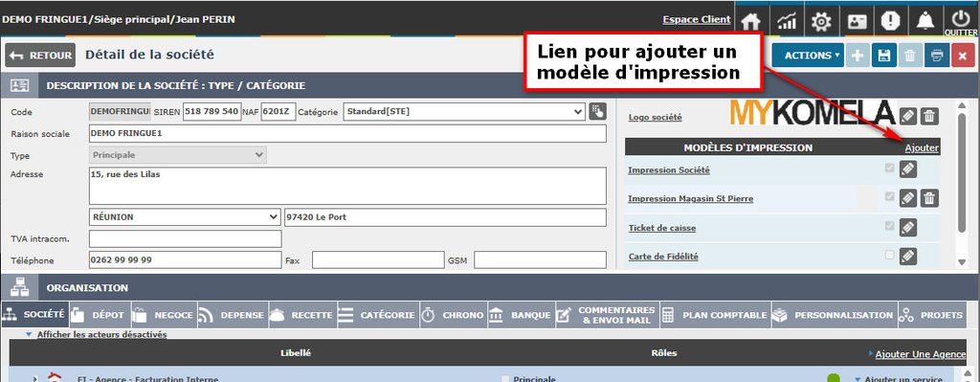This screenshot has height=382, width=980.
Task: Switch to the NEGOCE tab
Action: click(x=164, y=315)
